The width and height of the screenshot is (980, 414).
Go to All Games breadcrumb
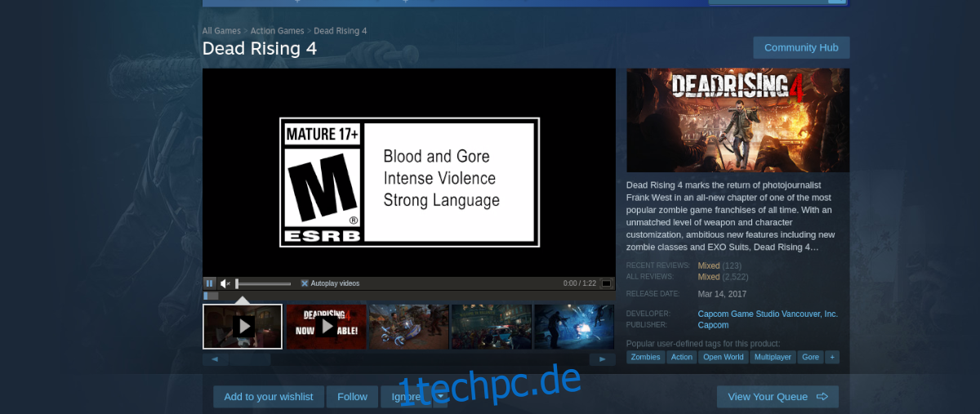221,31
